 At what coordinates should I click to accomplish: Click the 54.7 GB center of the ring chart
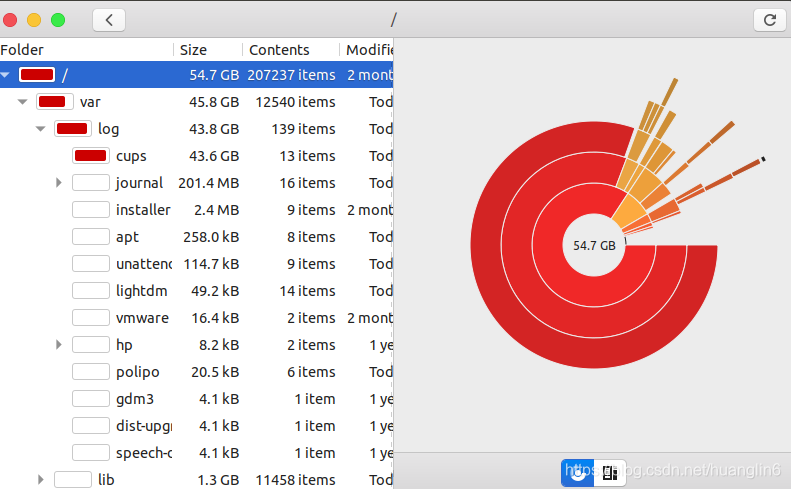tap(594, 245)
